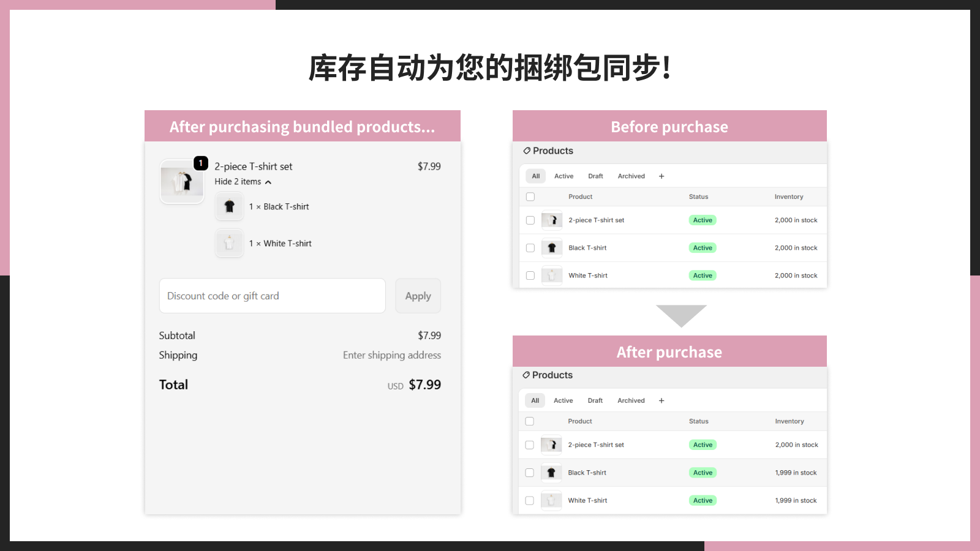Screen dimensions: 980x551
Task: Click 2-piece T-shirt set name, After purchase
Action: [596, 445]
